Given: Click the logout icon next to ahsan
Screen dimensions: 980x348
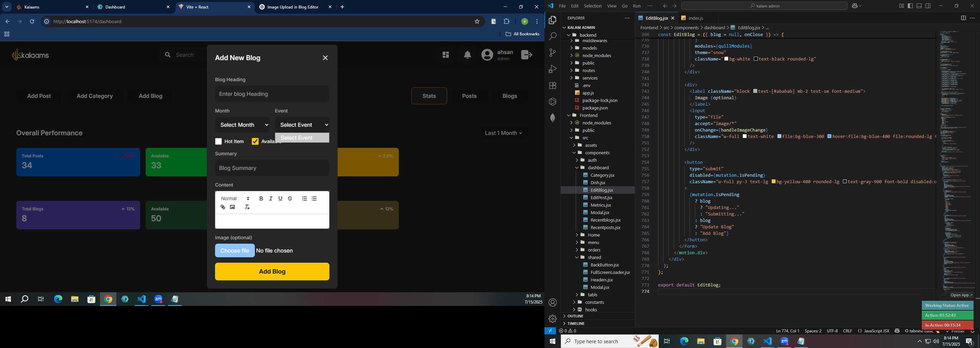Looking at the screenshot, I should pos(527,55).
